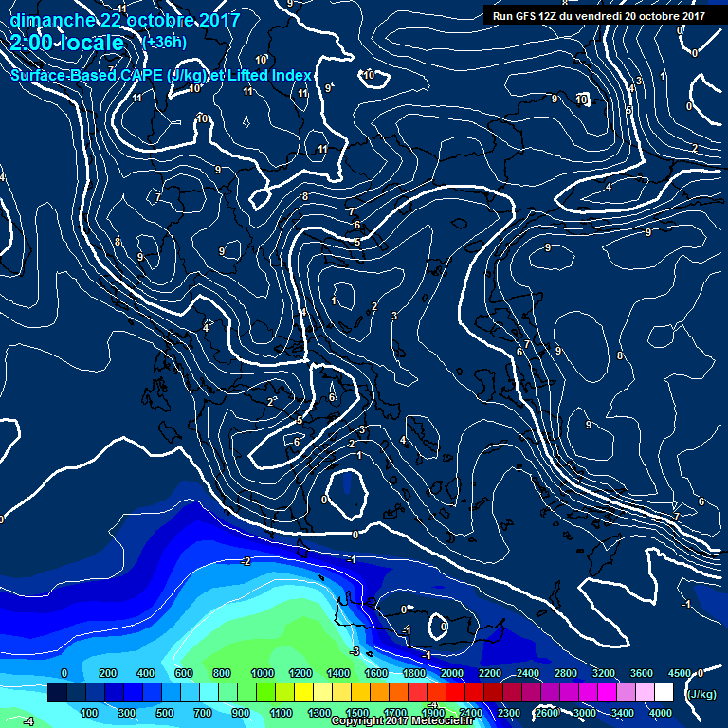Click the 'Run GFS 12Z' header banner

(x=597, y=15)
